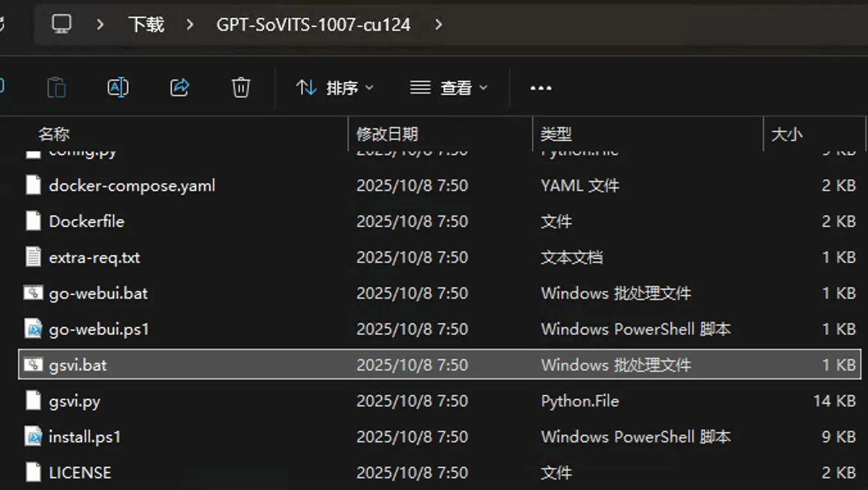Screen dimensions: 868x490
Task: Expand chevron after 下载 breadcrumb
Action: (190, 24)
